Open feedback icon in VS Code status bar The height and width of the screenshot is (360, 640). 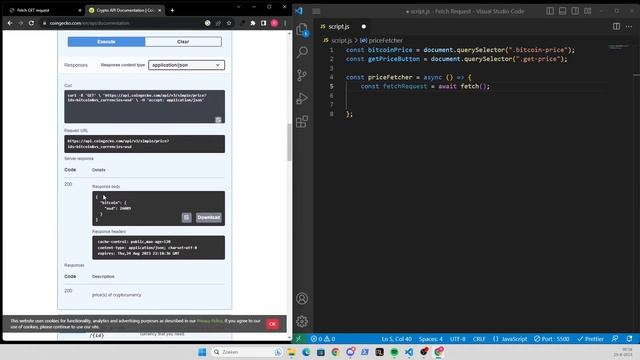tap(615, 339)
